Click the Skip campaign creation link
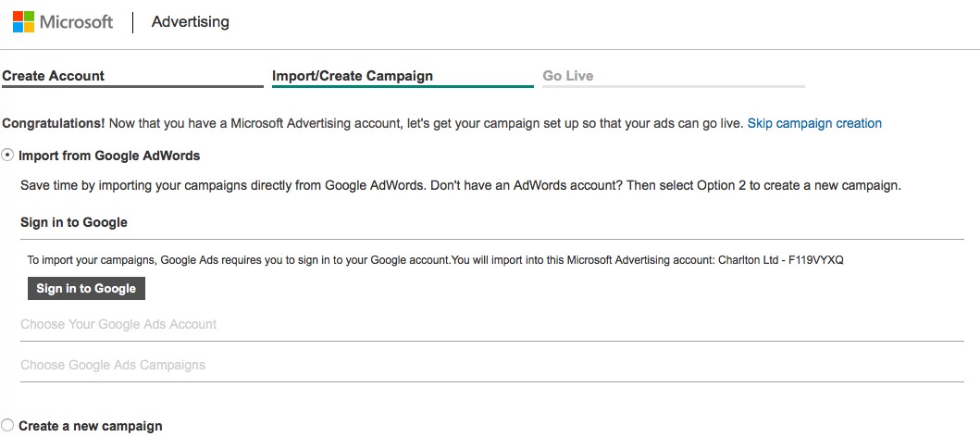 point(814,123)
